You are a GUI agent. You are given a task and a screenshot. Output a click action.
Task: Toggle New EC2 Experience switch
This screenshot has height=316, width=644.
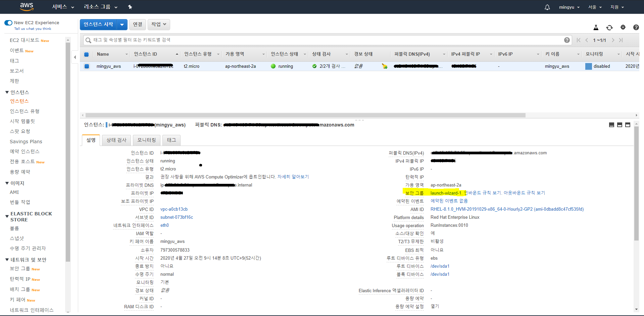click(x=8, y=23)
